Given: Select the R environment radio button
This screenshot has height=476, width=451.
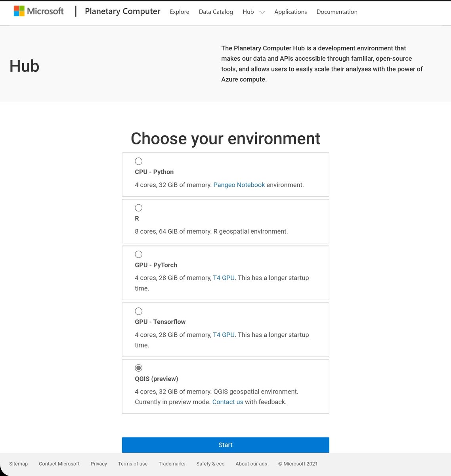Looking at the screenshot, I should pos(138,207).
